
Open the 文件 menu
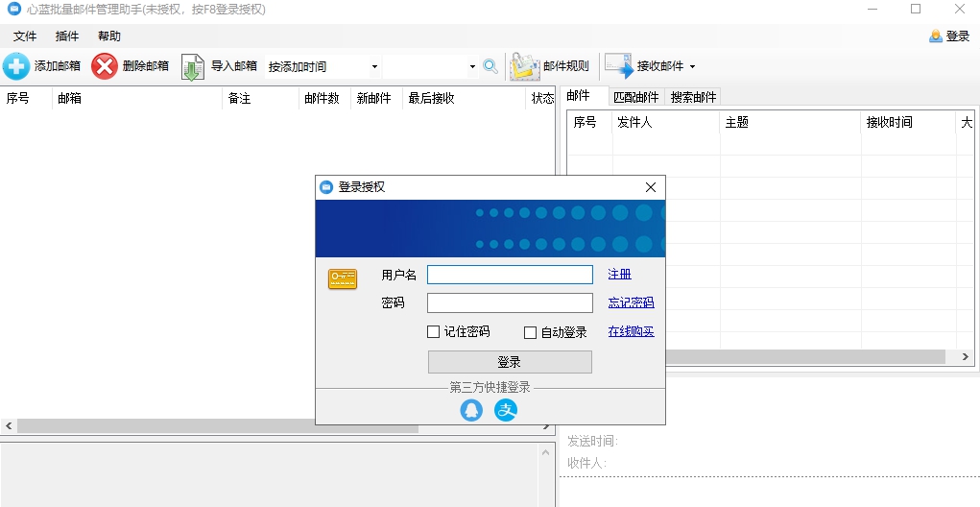click(25, 36)
